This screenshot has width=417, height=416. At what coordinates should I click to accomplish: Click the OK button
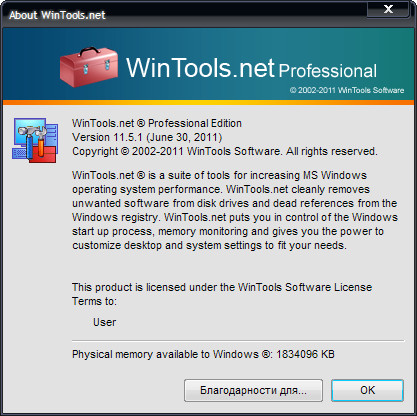(367, 390)
